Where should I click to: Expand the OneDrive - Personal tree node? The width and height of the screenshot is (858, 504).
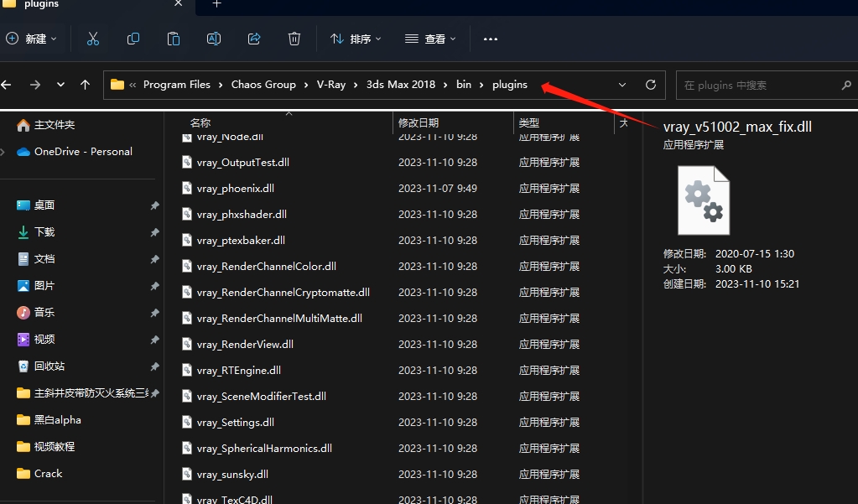[3, 152]
